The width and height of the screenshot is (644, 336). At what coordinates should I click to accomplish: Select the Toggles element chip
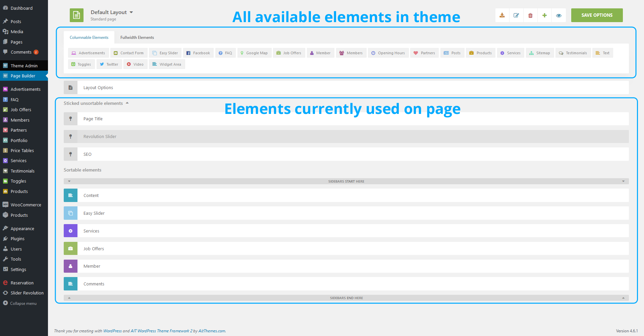pos(82,64)
